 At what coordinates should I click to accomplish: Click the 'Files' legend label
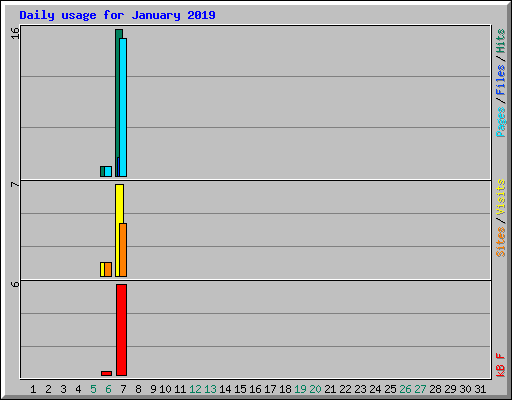coord(501,79)
